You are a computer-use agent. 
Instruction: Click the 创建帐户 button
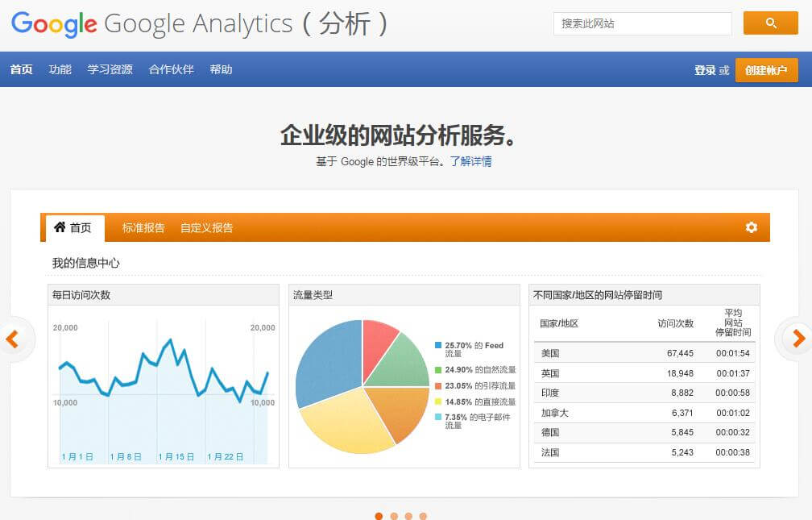pyautogui.click(x=766, y=70)
